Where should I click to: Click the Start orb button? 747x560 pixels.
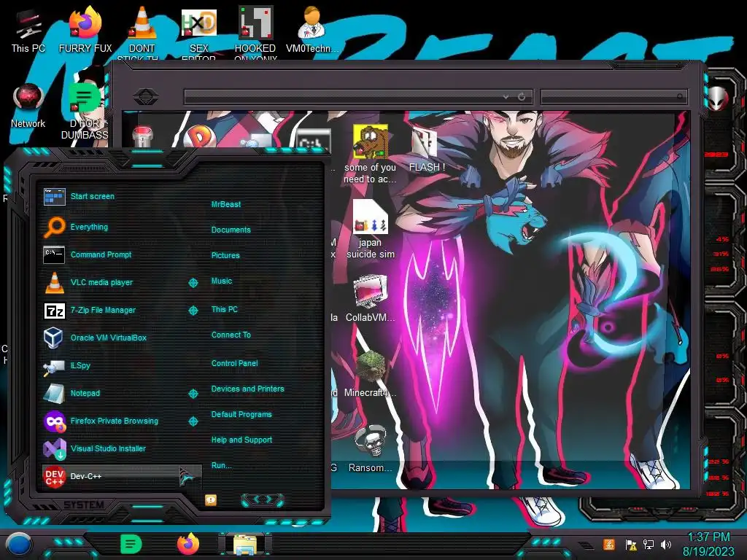pyautogui.click(x=18, y=544)
